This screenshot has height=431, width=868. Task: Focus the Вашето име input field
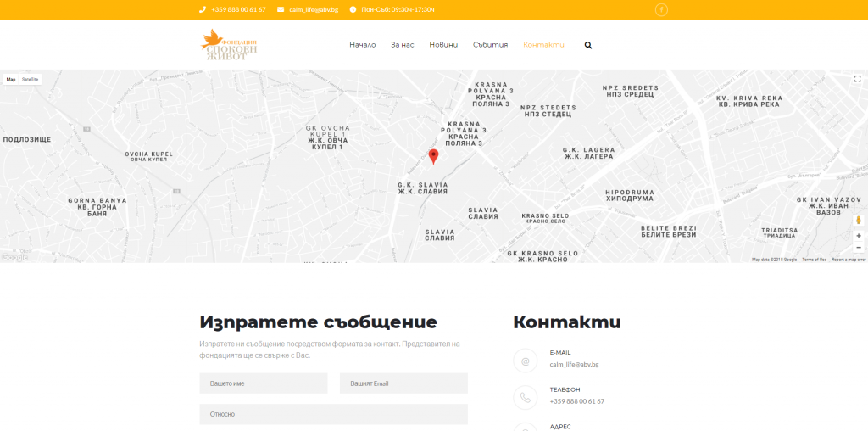coord(264,383)
